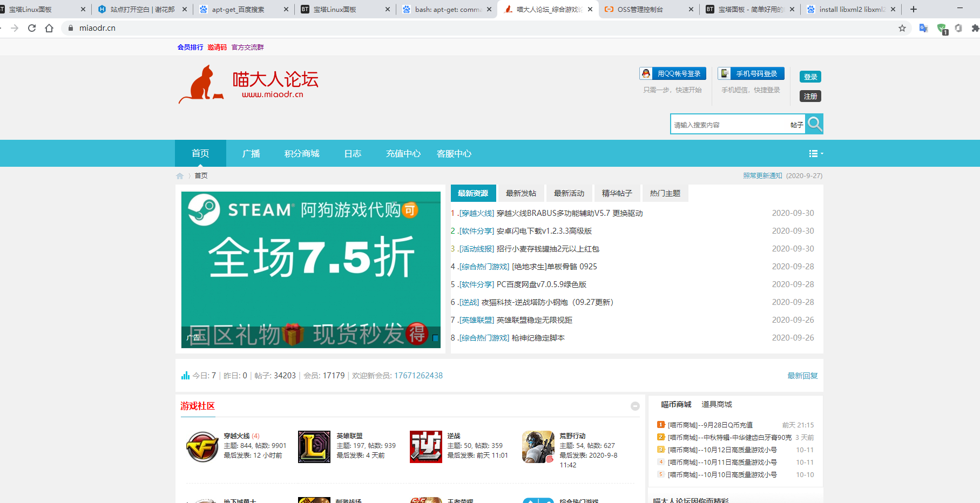Open 充值中心 in the navigation bar
The height and width of the screenshot is (503, 980).
coord(403,154)
